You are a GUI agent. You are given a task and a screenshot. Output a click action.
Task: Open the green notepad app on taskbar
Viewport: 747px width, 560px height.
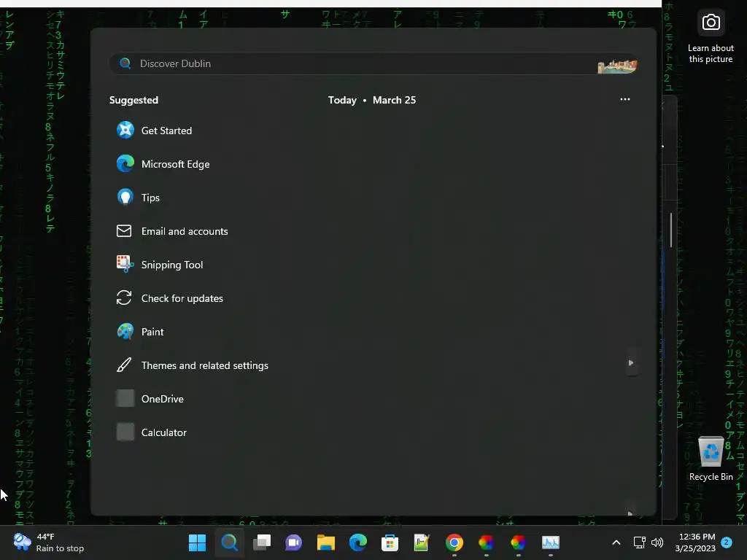coord(422,542)
